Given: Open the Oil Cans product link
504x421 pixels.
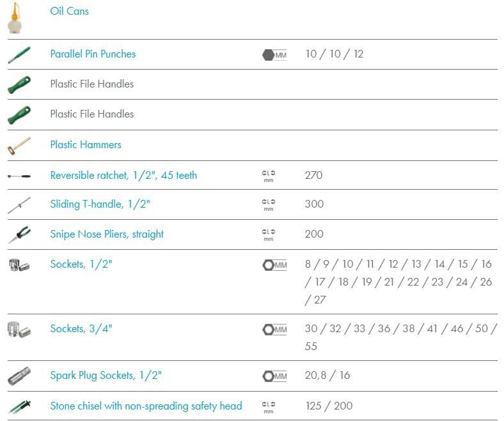Looking at the screenshot, I should click(70, 11).
